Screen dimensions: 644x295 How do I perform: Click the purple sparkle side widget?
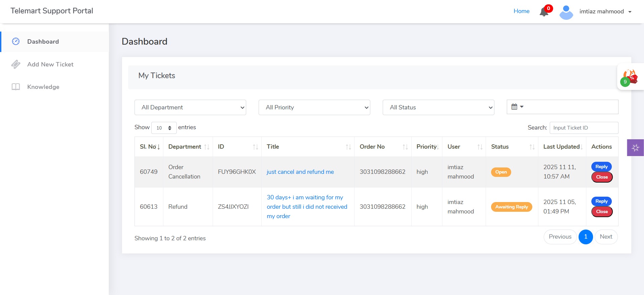click(x=635, y=148)
